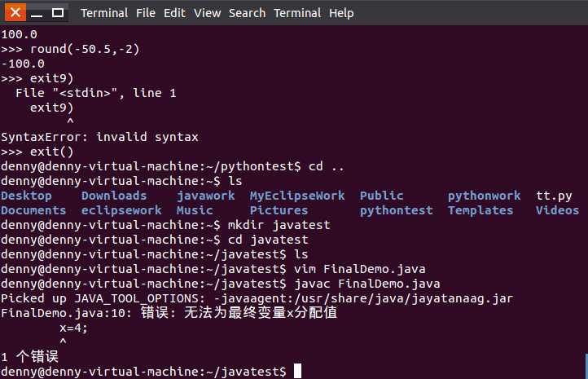The width and height of the screenshot is (588, 379).
Task: Maximize the terminal window
Action: click(x=57, y=13)
